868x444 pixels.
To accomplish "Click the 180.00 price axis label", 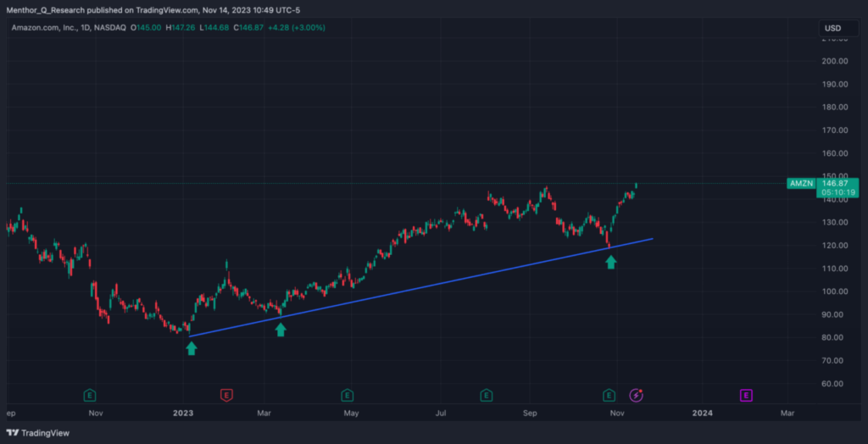I will coord(834,108).
